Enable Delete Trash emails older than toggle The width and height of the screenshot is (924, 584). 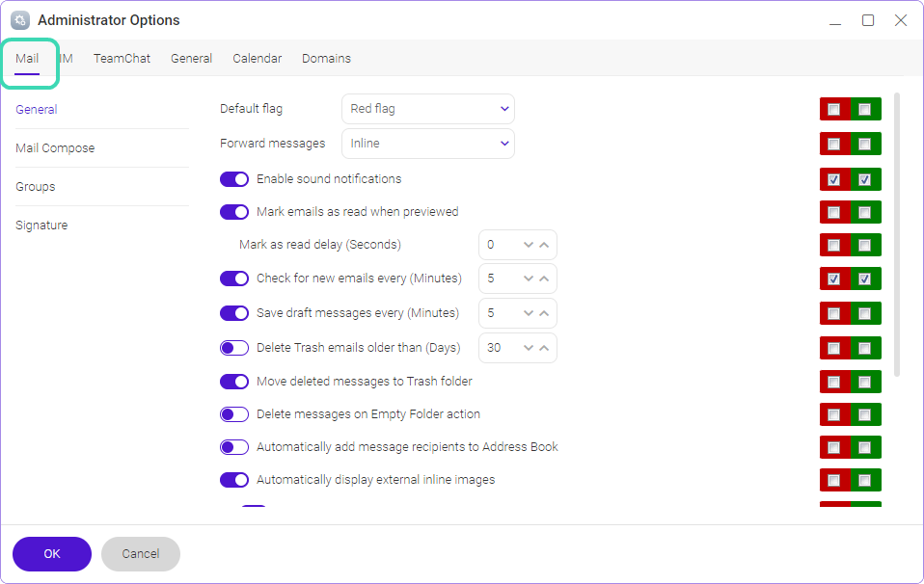click(x=234, y=348)
